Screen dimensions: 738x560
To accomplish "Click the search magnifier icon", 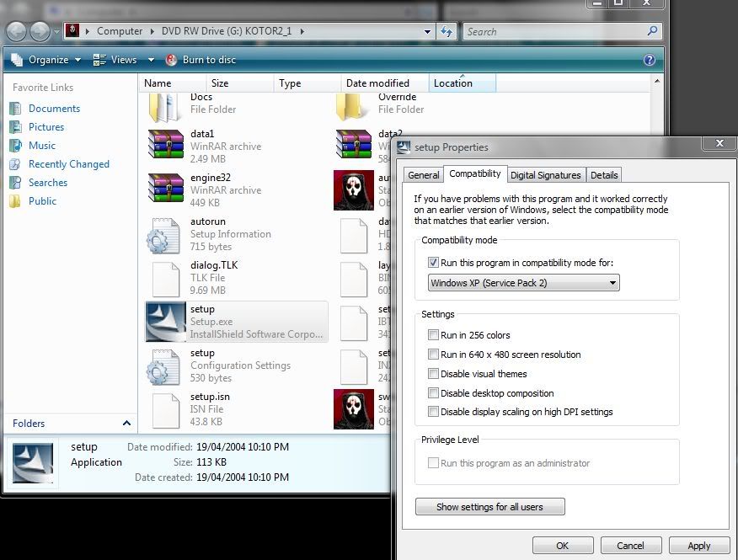I will click(x=652, y=31).
